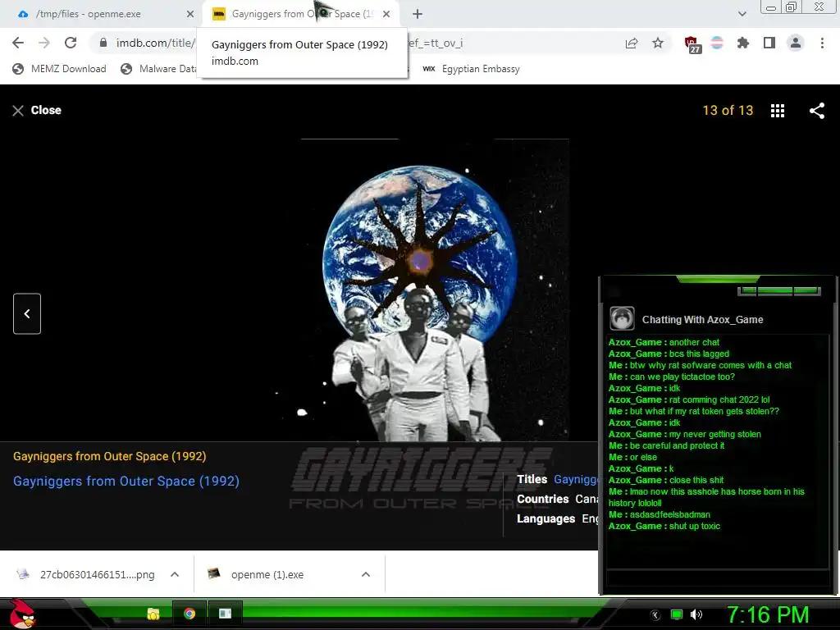Viewport: 840px width, 630px height.
Task: Open the striped round extension icon
Action: coord(717,43)
